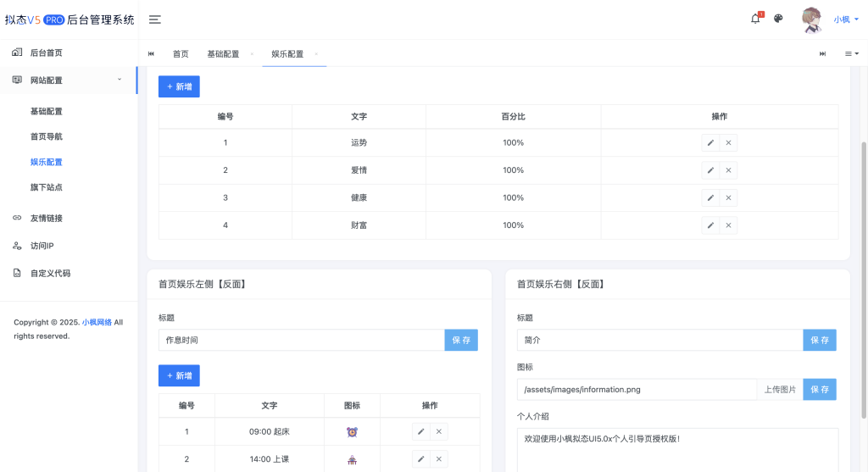Close the 娱乐配置 tab
Viewport: 868px width, 472px height.
[316, 53]
